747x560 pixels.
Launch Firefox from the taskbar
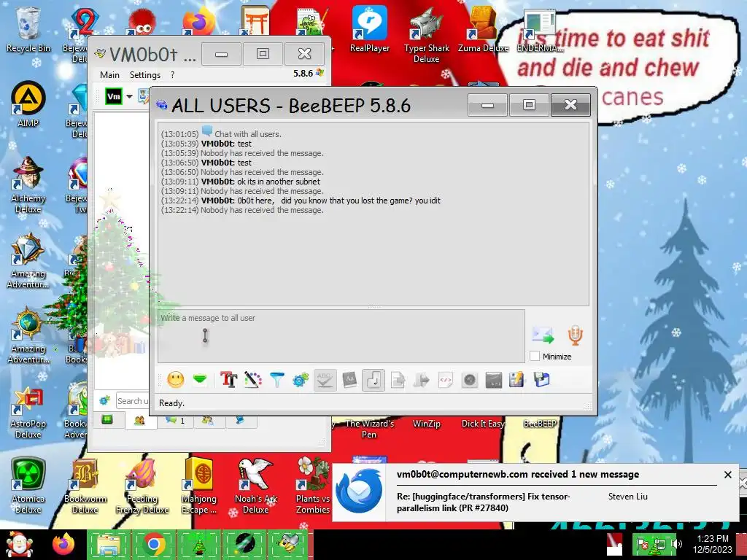pos(63,544)
